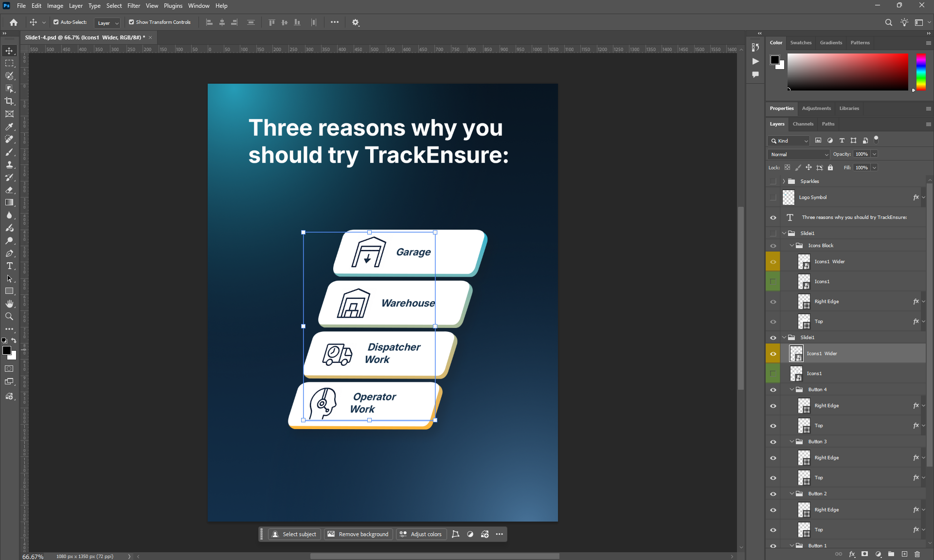Hide the Three reasons text layer

pyautogui.click(x=773, y=217)
